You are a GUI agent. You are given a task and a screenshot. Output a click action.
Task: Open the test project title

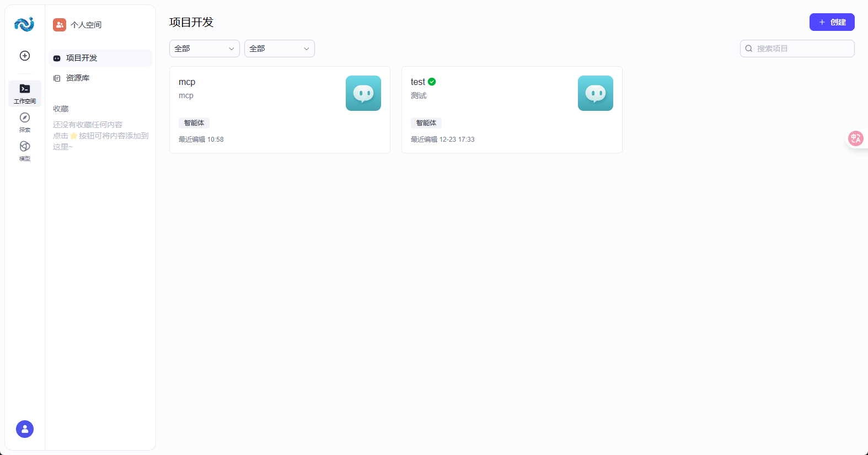point(417,82)
